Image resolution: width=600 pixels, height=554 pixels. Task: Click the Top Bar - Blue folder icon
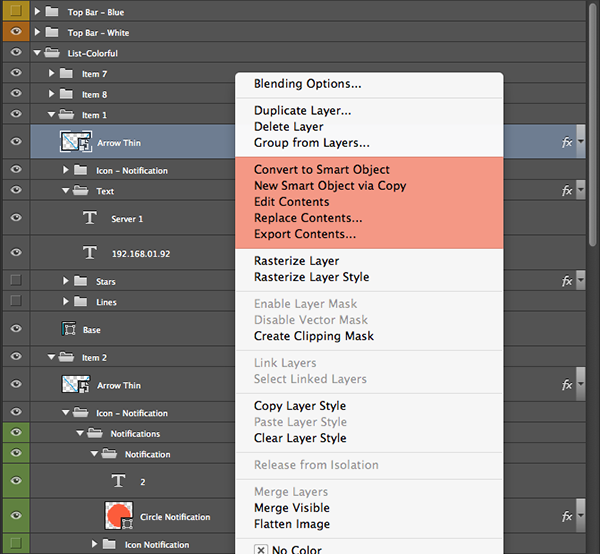(53, 12)
